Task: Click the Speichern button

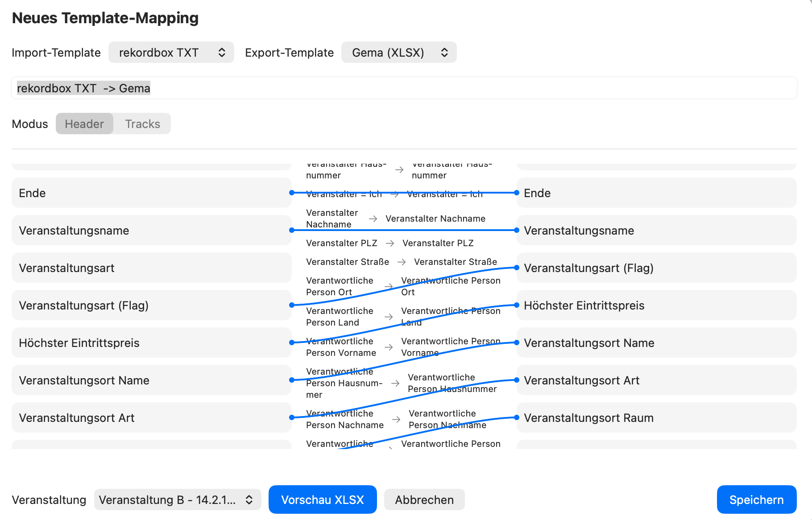Action: [756, 499]
